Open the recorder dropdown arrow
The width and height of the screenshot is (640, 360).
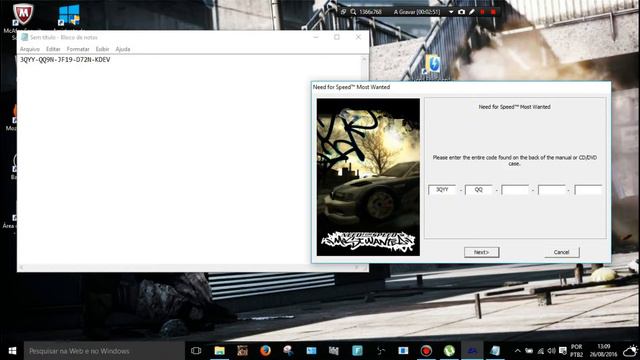pos(451,12)
